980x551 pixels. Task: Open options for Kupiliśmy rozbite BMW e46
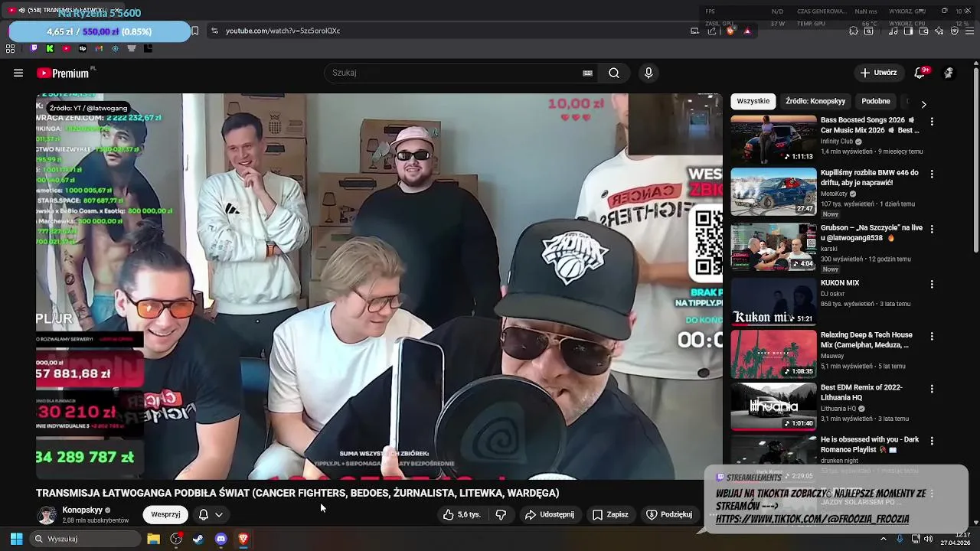[932, 174]
